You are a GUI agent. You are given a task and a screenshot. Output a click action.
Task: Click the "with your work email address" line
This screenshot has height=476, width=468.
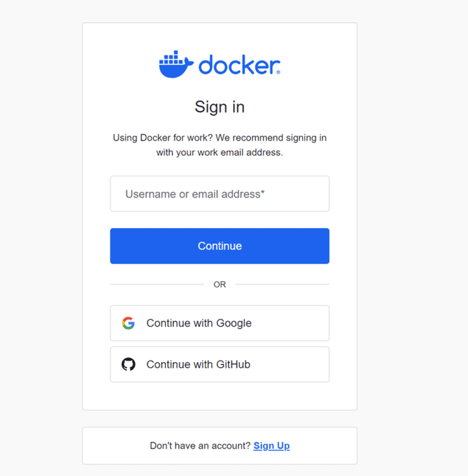tap(220, 152)
